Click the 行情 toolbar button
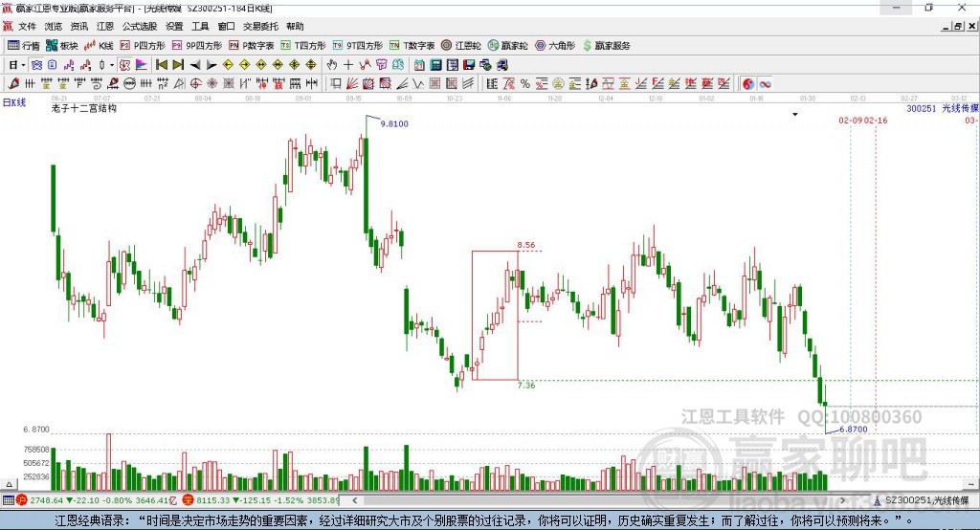The image size is (980, 530). tap(24, 46)
